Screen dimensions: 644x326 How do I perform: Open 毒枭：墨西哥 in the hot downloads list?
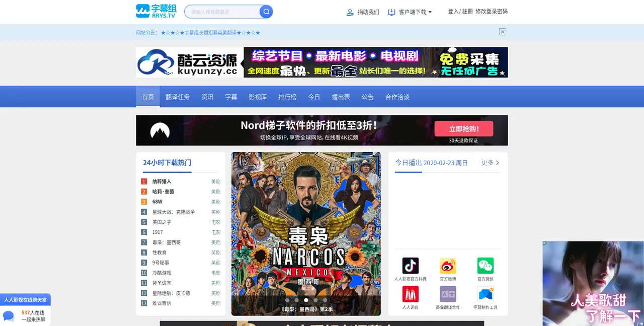coord(167,242)
